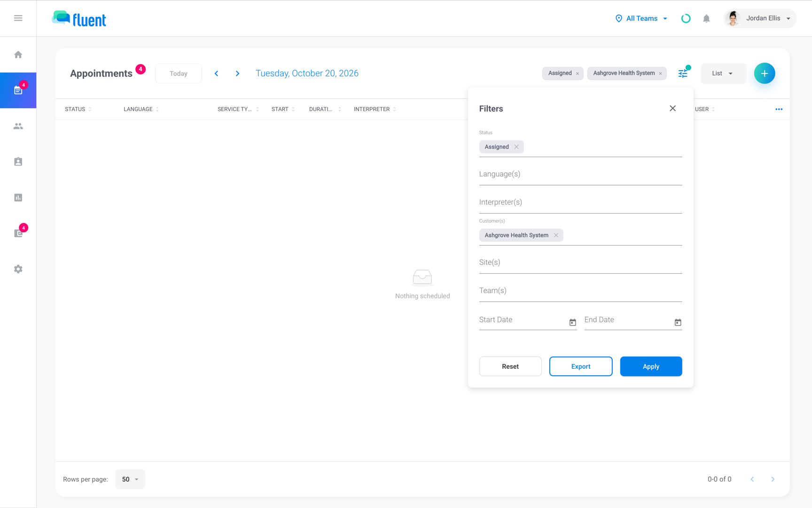Open the billing sidebar icon with badge
Screen dimensions: 812x508
point(18,233)
